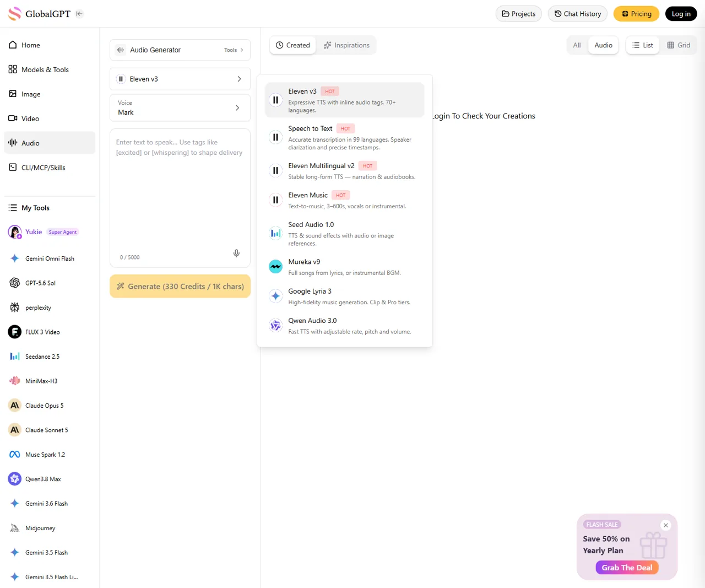Image resolution: width=705 pixels, height=588 pixels.
Task: Click the Yukie avatar icon
Action: coord(15,232)
